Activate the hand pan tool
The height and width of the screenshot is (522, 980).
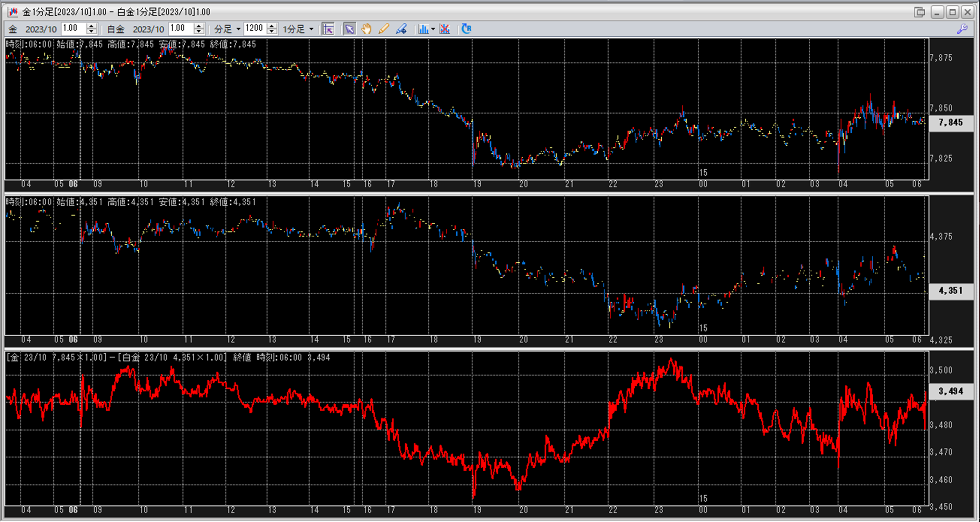coord(366,29)
